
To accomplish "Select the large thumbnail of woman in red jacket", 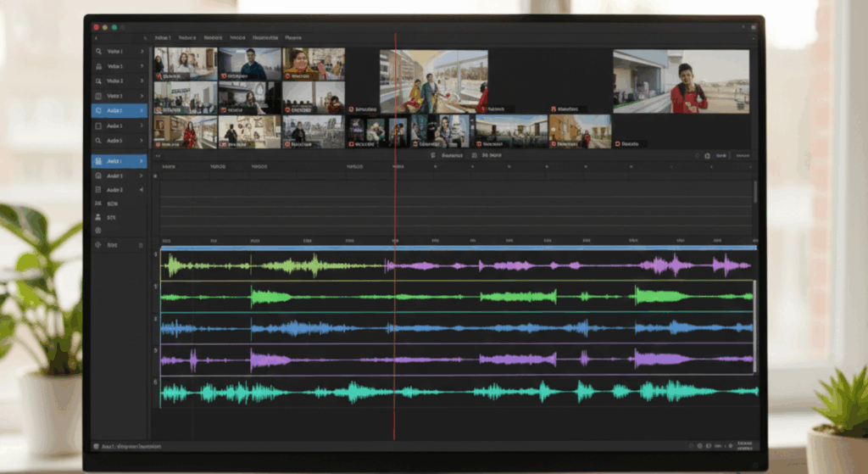I will click(x=682, y=81).
